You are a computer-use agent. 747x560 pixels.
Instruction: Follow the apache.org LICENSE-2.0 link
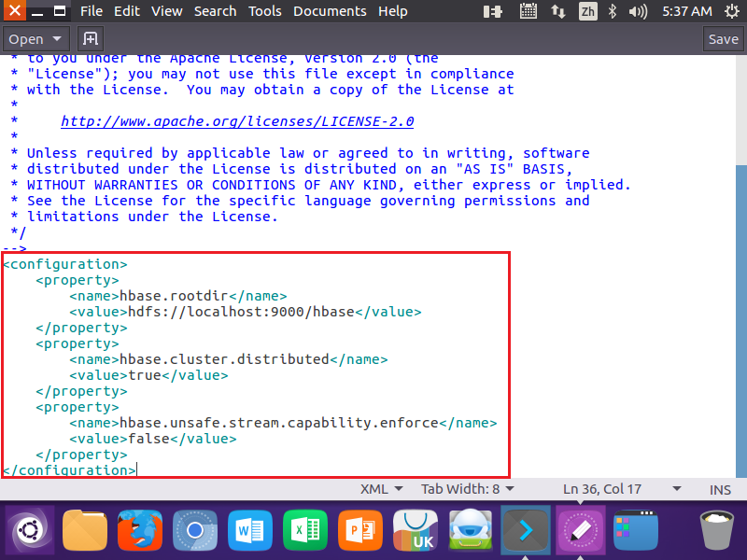[x=237, y=121]
